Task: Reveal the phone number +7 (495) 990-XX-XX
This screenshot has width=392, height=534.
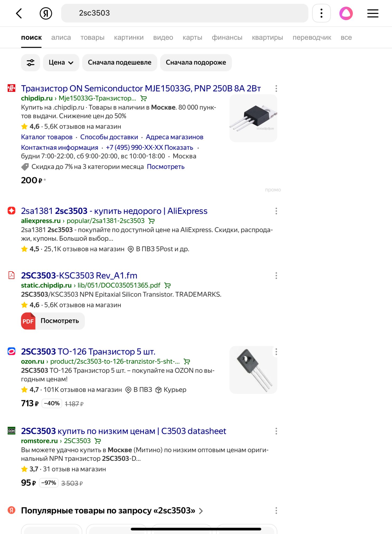Action: point(149,147)
